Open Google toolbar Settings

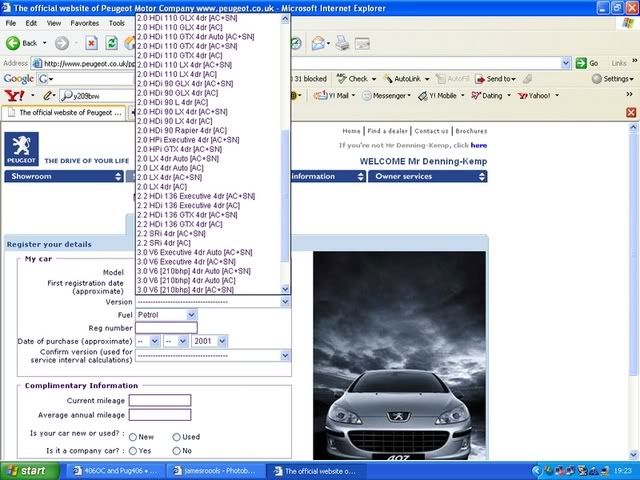[x=612, y=78]
